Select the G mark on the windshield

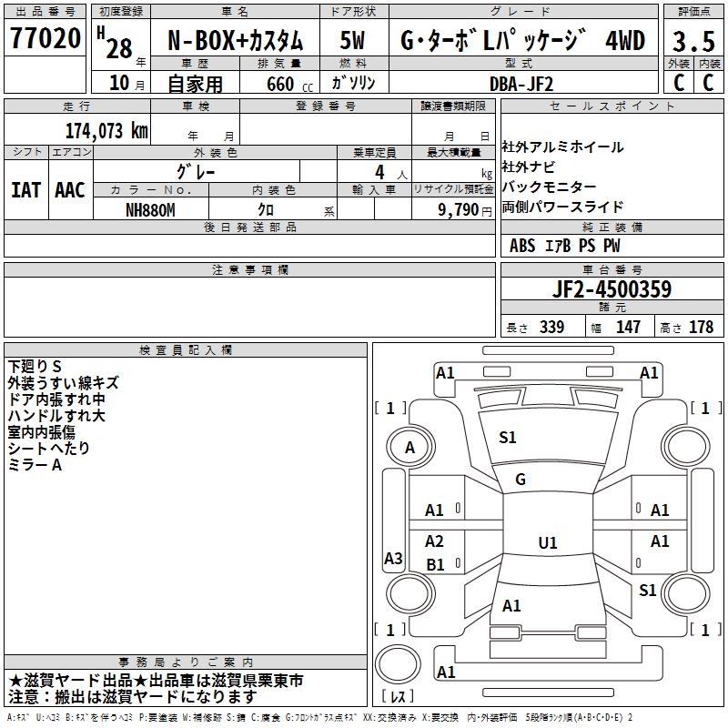[521, 480]
